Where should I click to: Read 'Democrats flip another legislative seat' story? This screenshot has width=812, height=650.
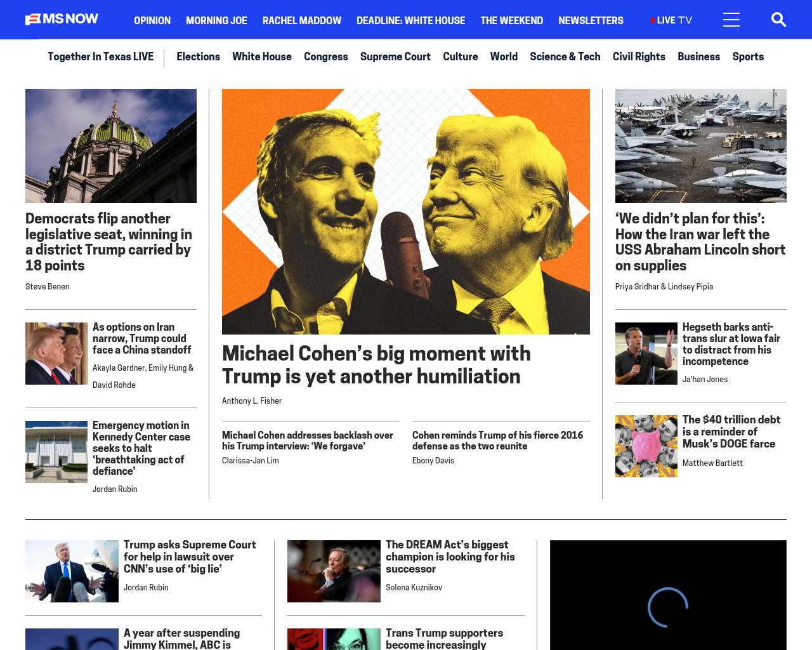click(x=109, y=242)
